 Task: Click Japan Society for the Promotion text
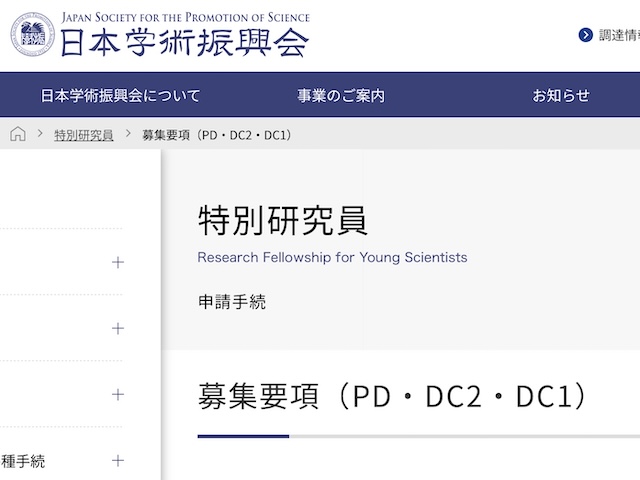pyautogui.click(x=185, y=17)
